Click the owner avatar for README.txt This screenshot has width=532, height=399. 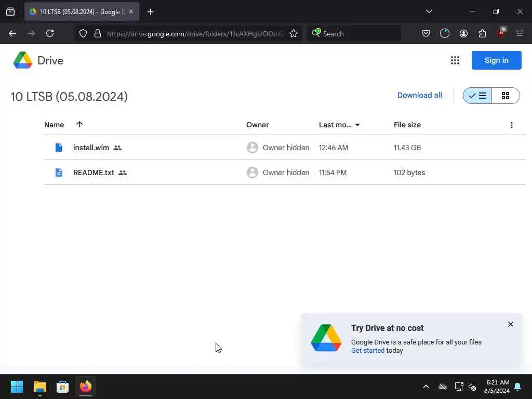click(x=252, y=172)
